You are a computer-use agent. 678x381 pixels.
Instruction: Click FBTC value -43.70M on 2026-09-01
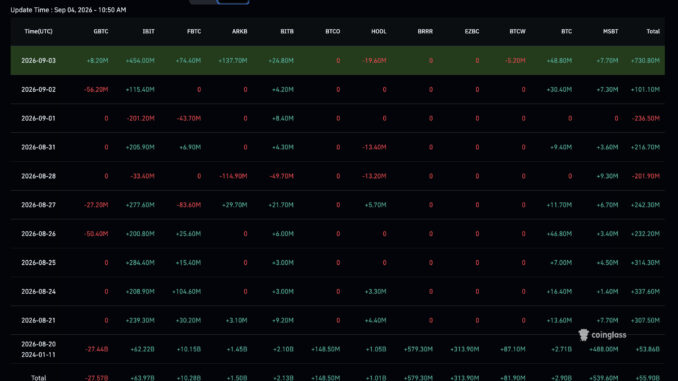pos(189,118)
